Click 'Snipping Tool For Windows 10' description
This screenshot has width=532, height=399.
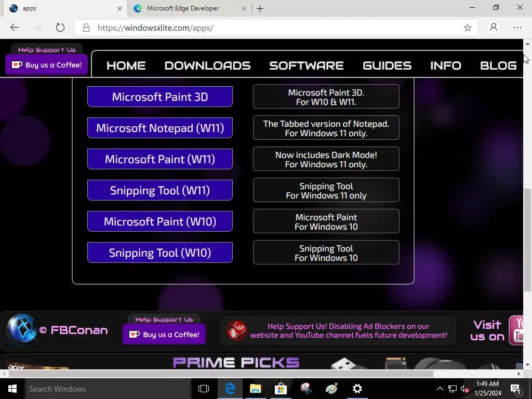(326, 253)
